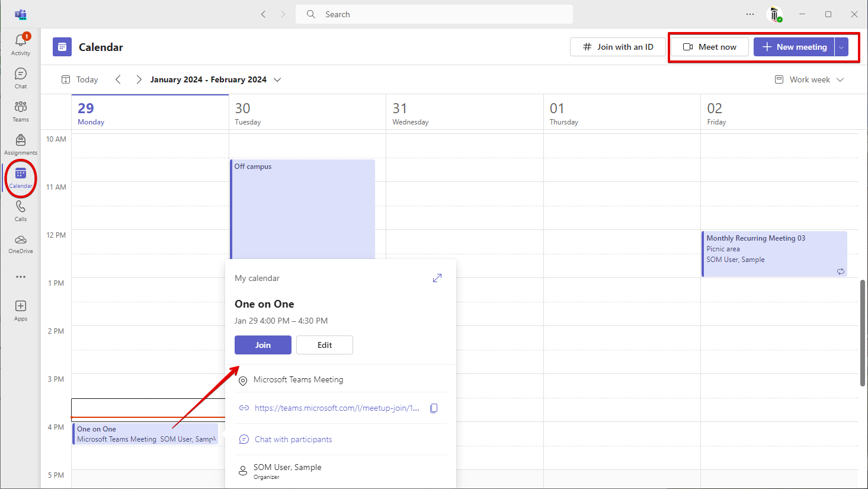The width and height of the screenshot is (868, 489).
Task: Open Settings and more menu
Action: click(x=750, y=14)
